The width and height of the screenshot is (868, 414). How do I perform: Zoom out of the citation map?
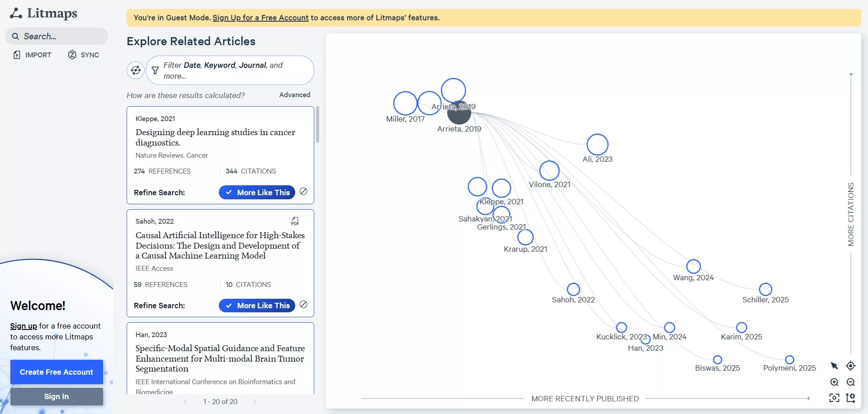tap(851, 382)
